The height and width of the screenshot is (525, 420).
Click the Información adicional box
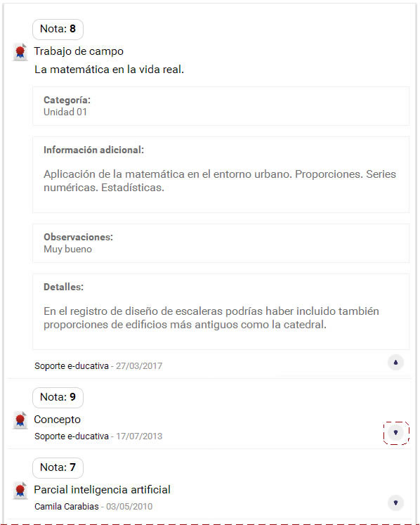pos(221,174)
